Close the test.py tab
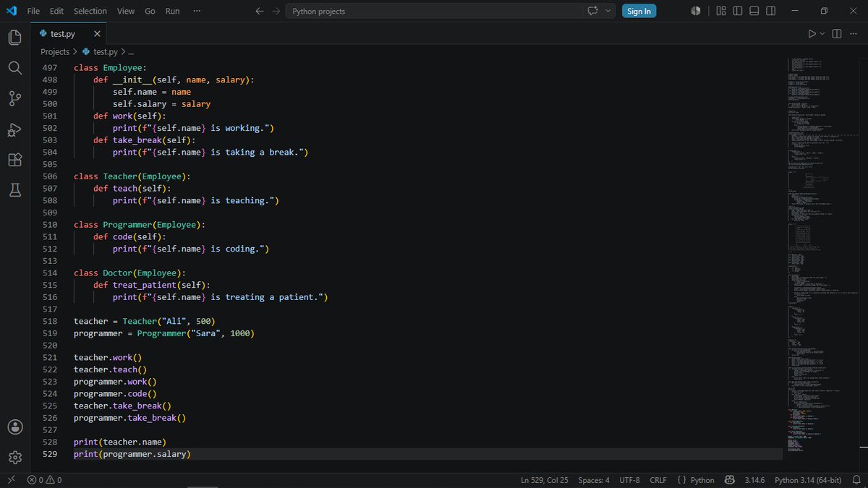Screen dimensions: 868x488 coord(98,34)
